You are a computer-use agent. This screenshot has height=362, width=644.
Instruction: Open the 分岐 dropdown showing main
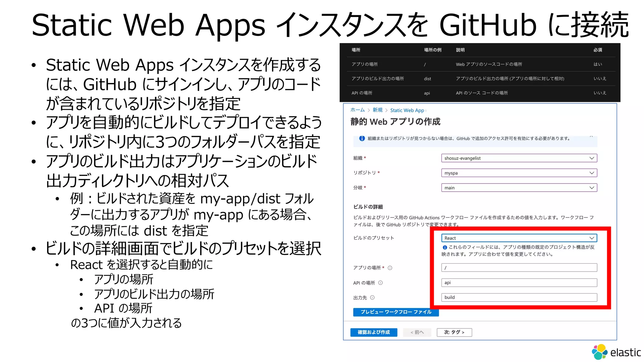click(519, 188)
